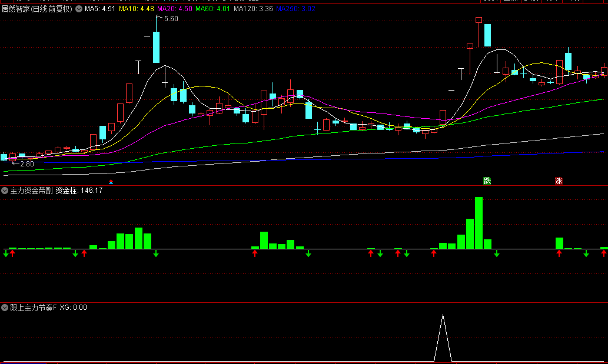Click the 资金柱: 146.17 value
608x364 pixels.
tap(79, 191)
